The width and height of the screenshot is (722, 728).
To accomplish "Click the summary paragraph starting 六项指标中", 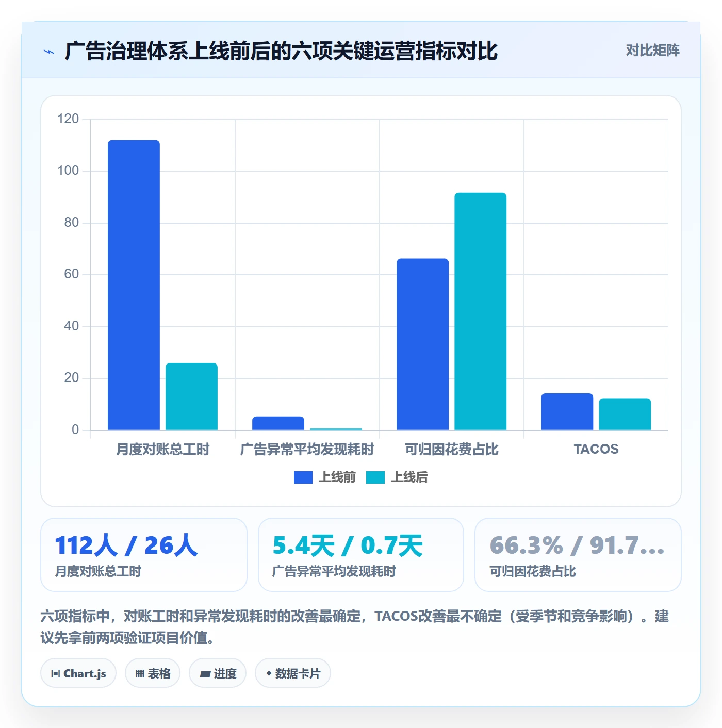I will click(x=355, y=627).
